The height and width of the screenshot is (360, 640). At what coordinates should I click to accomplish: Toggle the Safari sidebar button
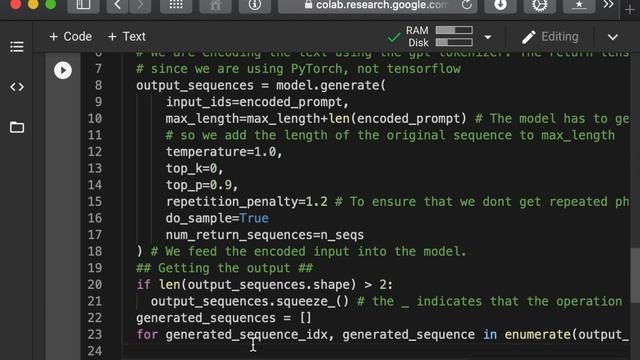click(x=83, y=5)
